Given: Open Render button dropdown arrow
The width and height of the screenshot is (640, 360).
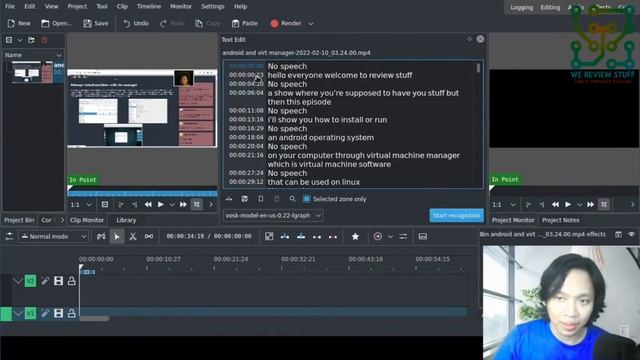Looking at the screenshot, I should [311, 24].
